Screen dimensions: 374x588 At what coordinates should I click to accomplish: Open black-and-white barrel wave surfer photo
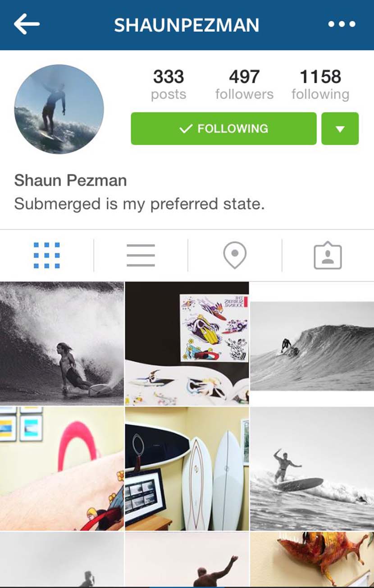click(x=62, y=343)
